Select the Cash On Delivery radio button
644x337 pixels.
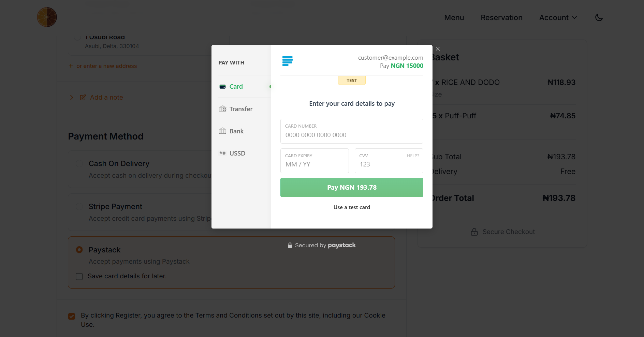[79, 163]
